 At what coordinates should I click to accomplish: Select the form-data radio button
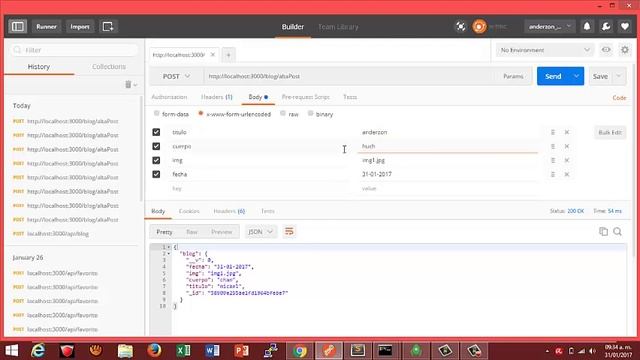[156, 113]
